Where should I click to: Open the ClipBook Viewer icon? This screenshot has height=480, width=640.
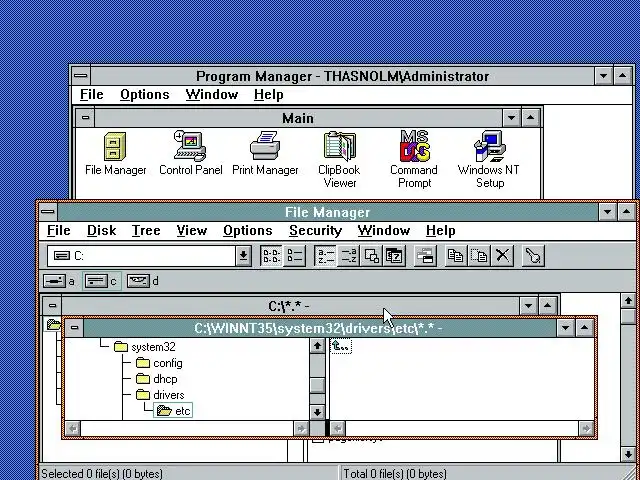[339, 159]
